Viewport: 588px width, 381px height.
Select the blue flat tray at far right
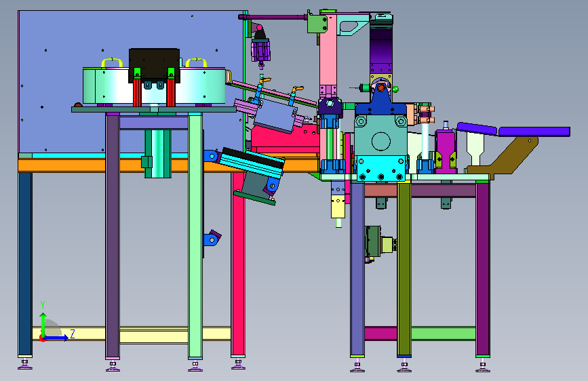534,132
